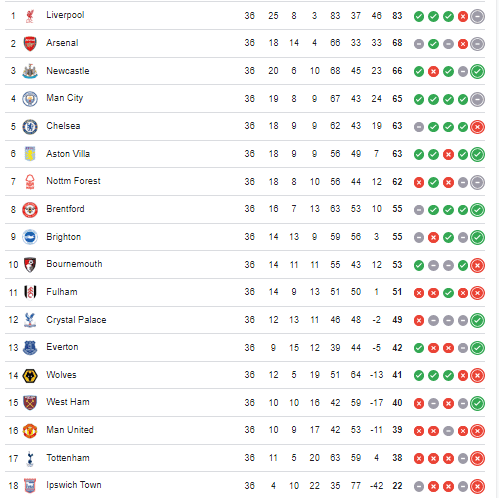
Task: Click Everton's latest win result indicator
Action: click(x=477, y=348)
